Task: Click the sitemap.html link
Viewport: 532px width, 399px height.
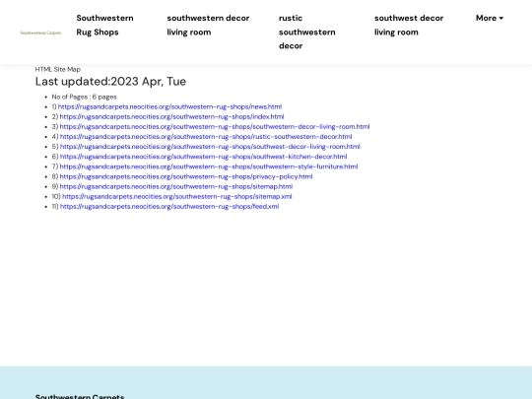Action: [x=176, y=186]
